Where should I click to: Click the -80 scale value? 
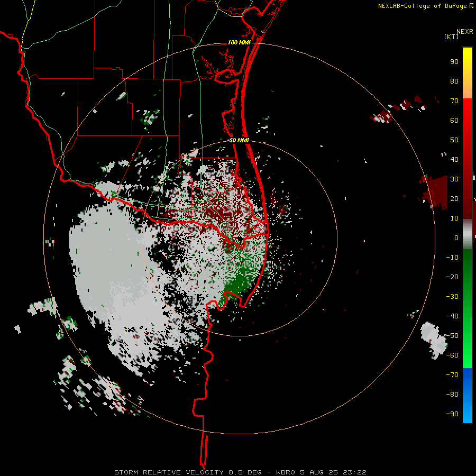tap(452, 395)
